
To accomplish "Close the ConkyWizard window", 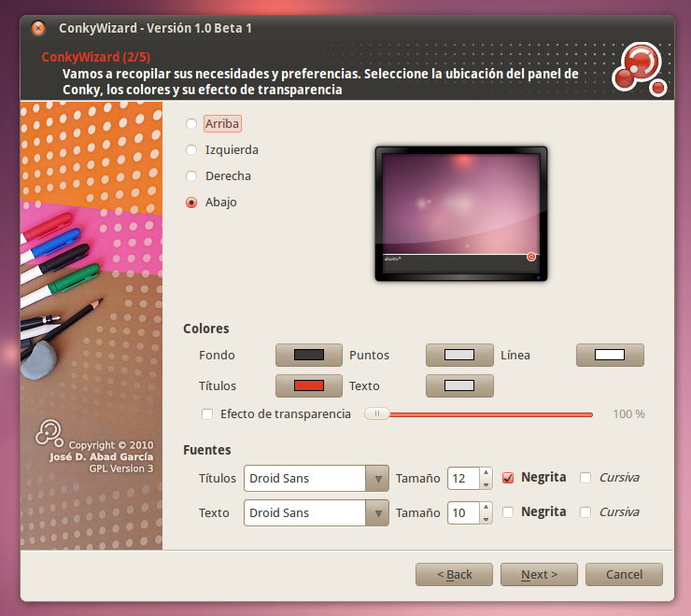I will click(x=38, y=28).
